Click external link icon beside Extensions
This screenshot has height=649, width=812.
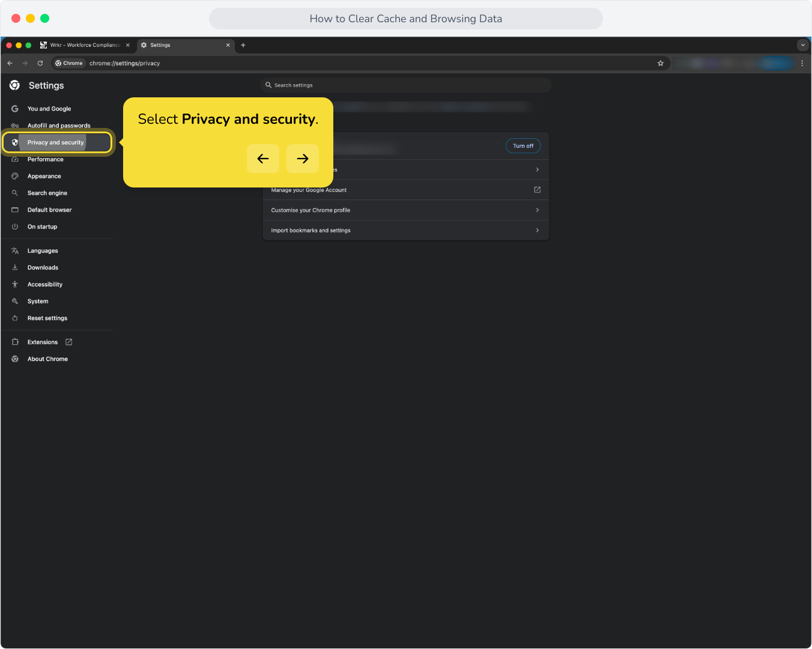click(69, 342)
